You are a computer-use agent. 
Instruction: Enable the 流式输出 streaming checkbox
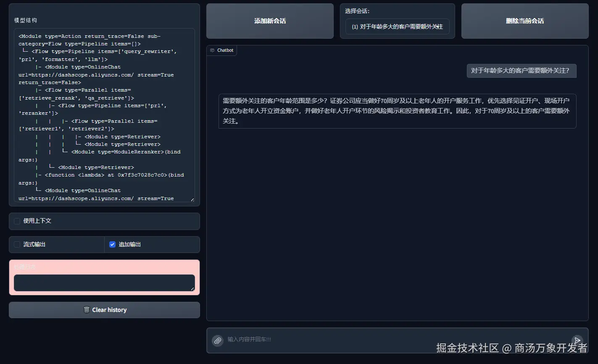coord(17,244)
